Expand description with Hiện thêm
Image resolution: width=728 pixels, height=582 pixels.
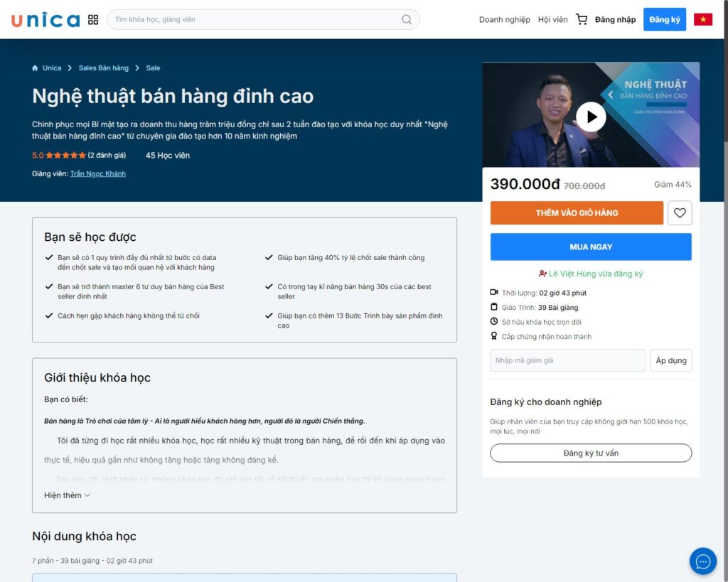tap(67, 495)
